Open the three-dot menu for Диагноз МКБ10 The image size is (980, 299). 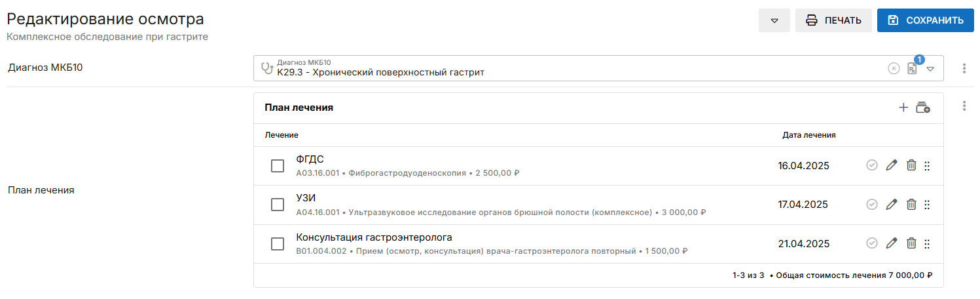[964, 68]
